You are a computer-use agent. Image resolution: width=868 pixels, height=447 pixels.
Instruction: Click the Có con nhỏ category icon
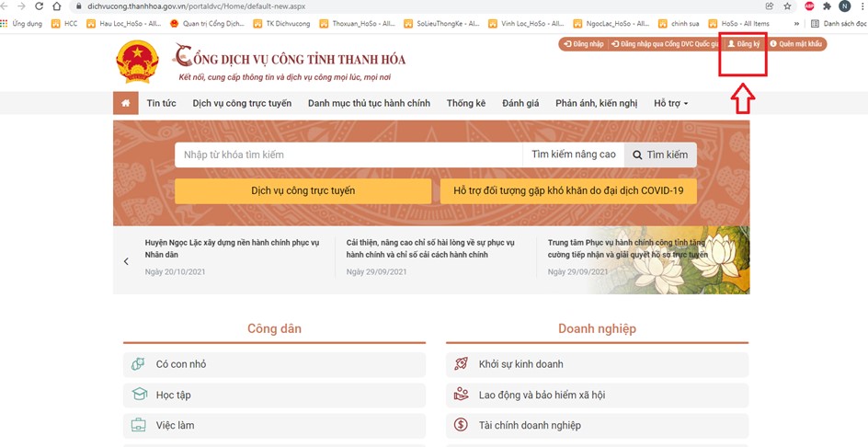139,364
